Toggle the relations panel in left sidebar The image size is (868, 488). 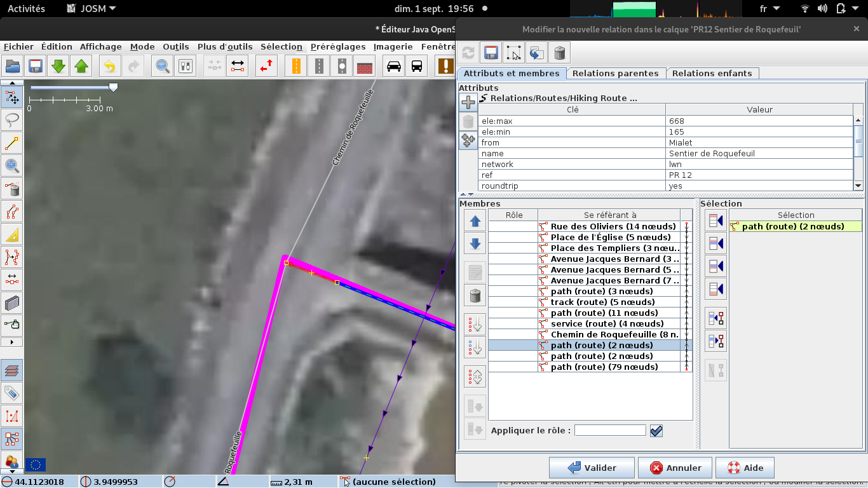pyautogui.click(x=11, y=438)
